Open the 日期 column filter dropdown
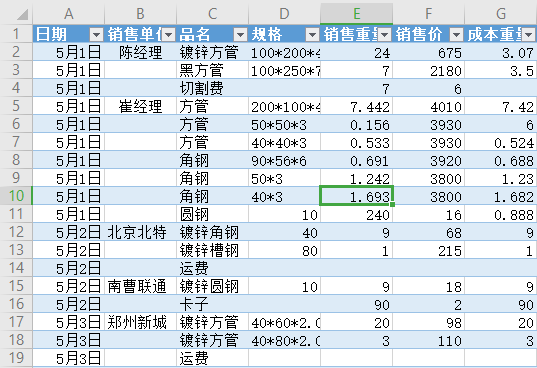Image resolution: width=537 pixels, height=368 pixels. pyautogui.click(x=96, y=35)
